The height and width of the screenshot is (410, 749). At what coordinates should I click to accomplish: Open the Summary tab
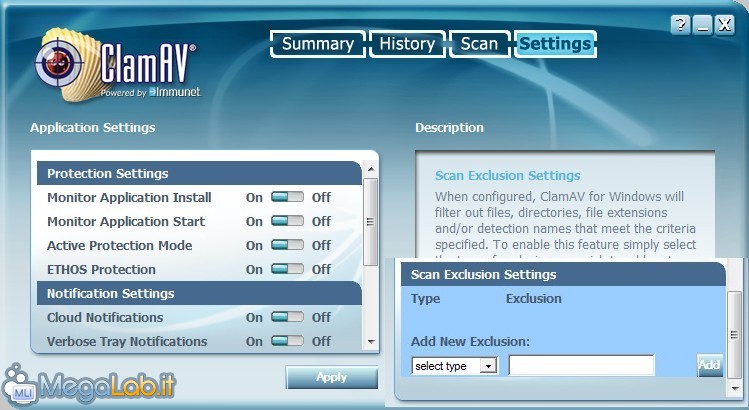(x=318, y=44)
